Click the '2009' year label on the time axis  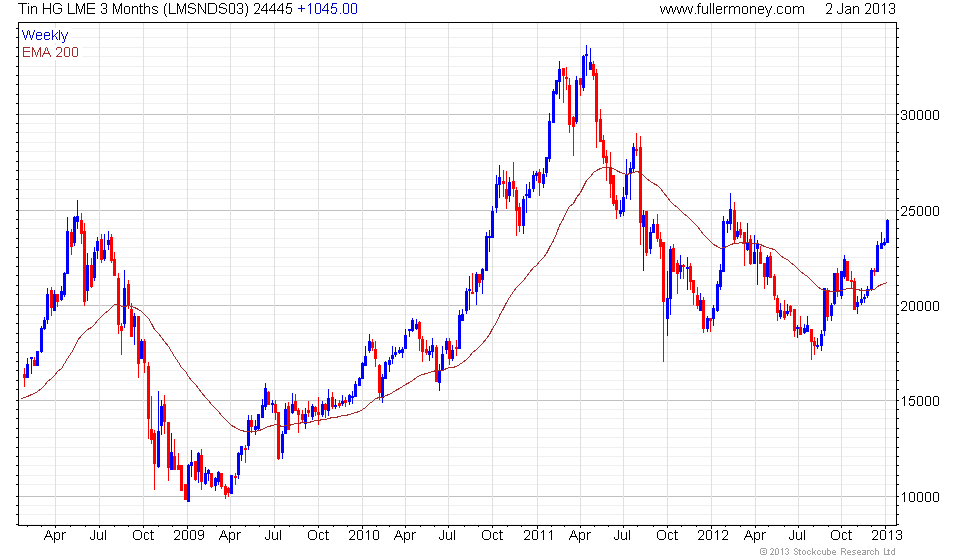point(189,536)
